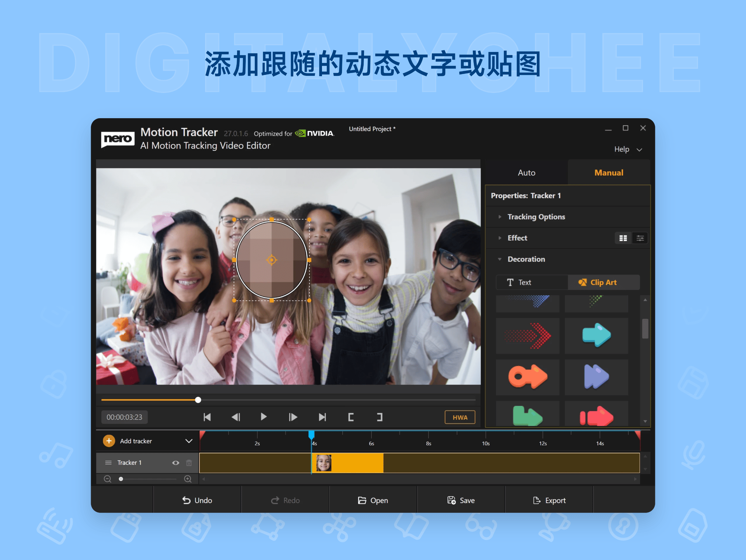The height and width of the screenshot is (560, 746).
Task: Open Effect adjustment sliders icon
Action: 640,238
